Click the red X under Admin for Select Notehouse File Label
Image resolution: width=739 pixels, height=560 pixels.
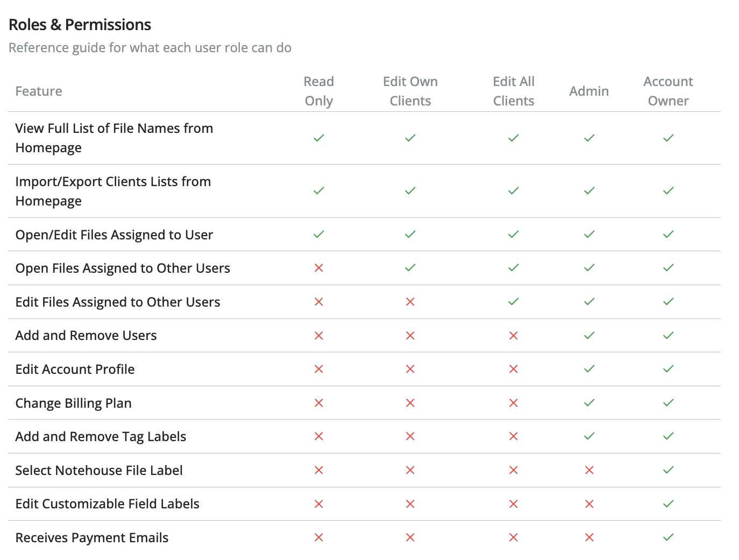click(x=589, y=470)
